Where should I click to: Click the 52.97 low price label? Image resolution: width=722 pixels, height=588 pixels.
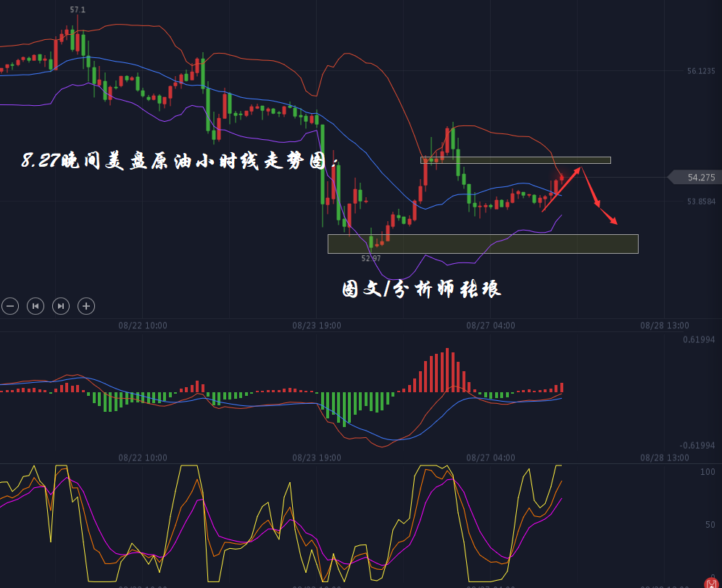tap(371, 258)
